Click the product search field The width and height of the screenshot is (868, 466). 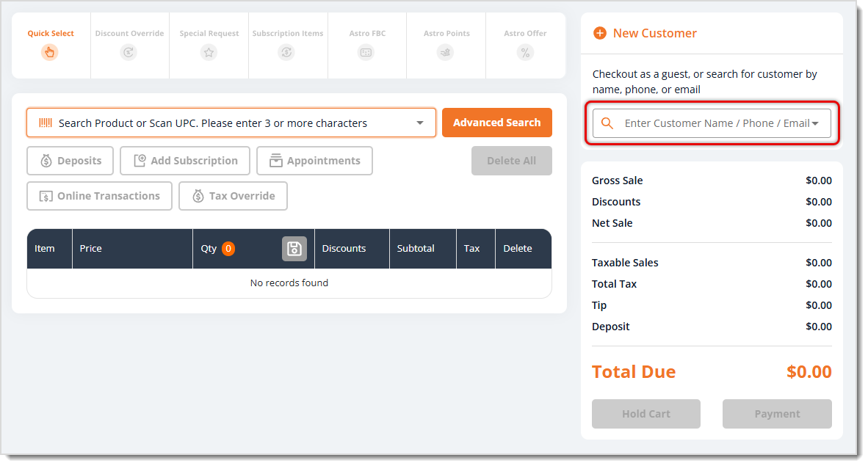(x=231, y=123)
